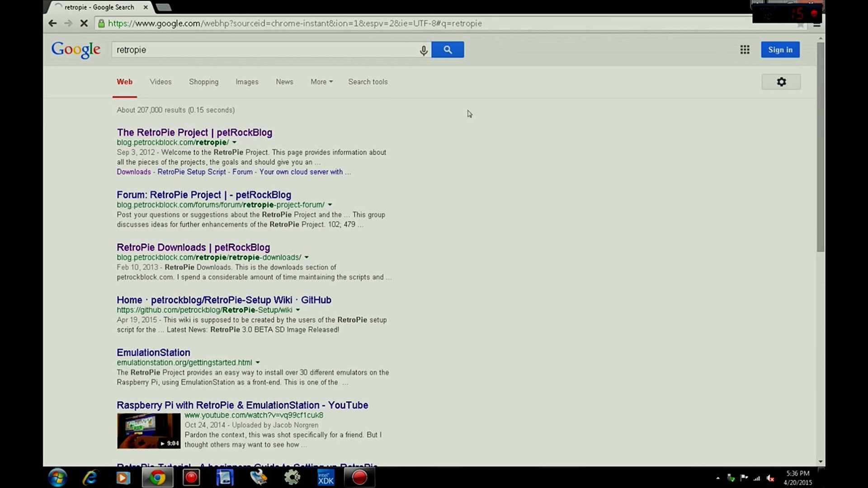The width and height of the screenshot is (868, 488).
Task: Select the Web results tab
Action: click(x=124, y=82)
